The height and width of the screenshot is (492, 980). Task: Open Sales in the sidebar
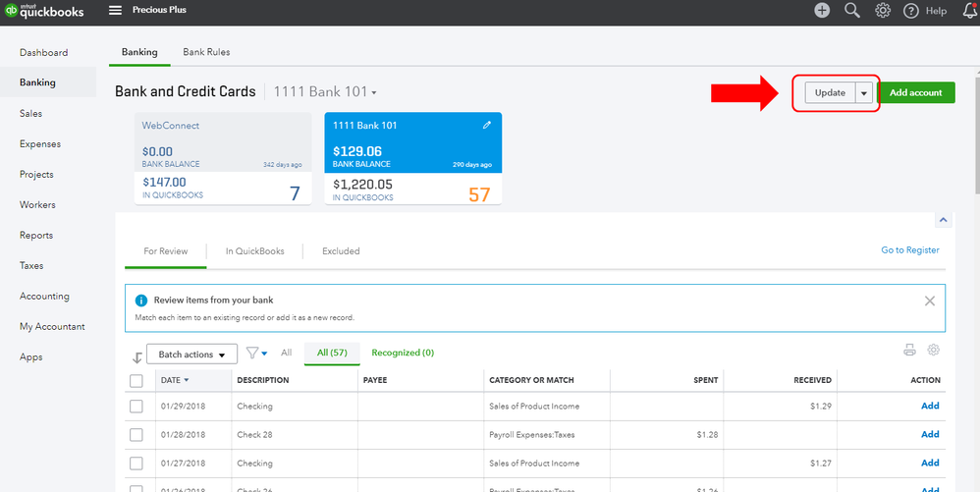(30, 113)
